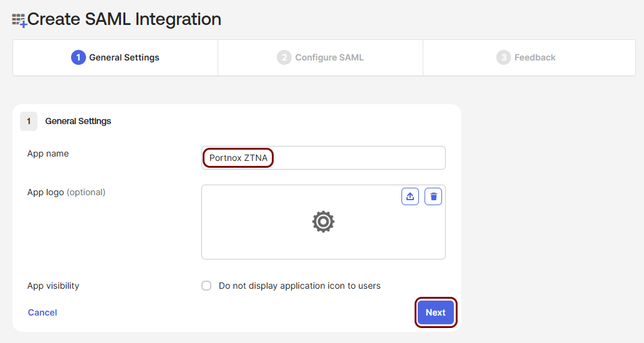Viewport: 644px width, 343px height.
Task: Go to the Feedback step tab
Action: click(x=529, y=57)
